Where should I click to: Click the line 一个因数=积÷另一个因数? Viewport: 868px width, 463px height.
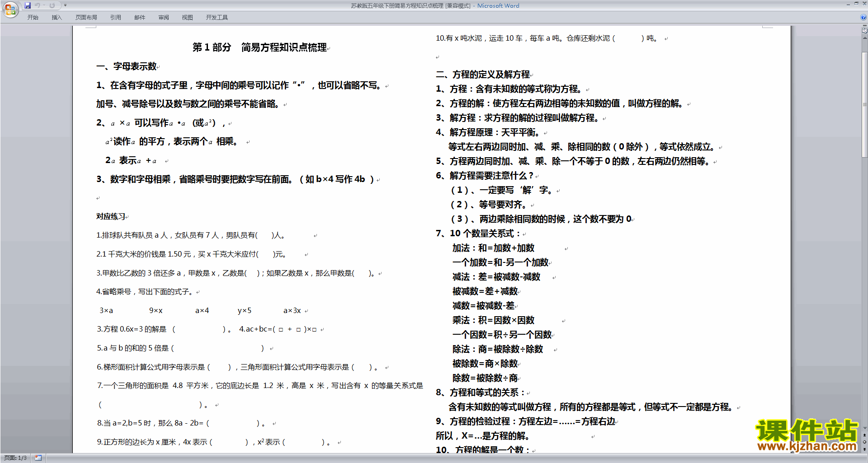[502, 335]
